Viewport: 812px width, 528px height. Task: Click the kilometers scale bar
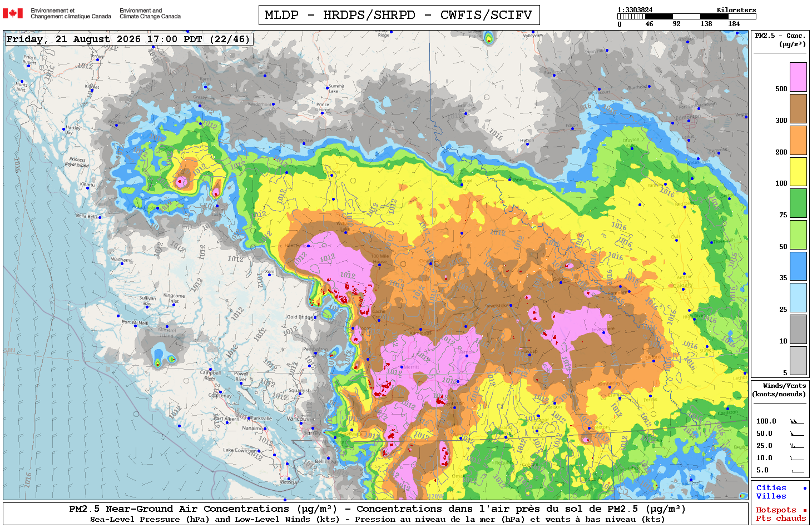coord(687,17)
